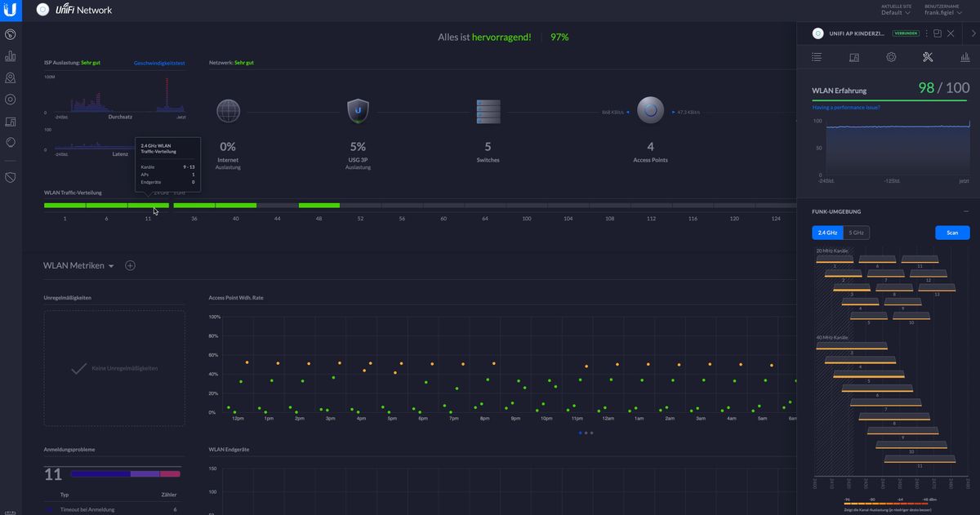This screenshot has width=980, height=515.
Task: Open the device panel statistics chart tab
Action: click(x=964, y=57)
